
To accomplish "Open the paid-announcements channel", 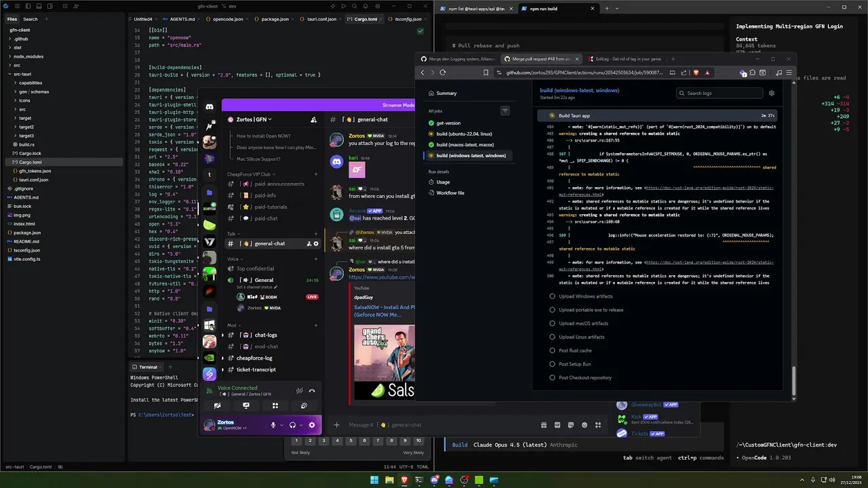I will click(x=273, y=184).
